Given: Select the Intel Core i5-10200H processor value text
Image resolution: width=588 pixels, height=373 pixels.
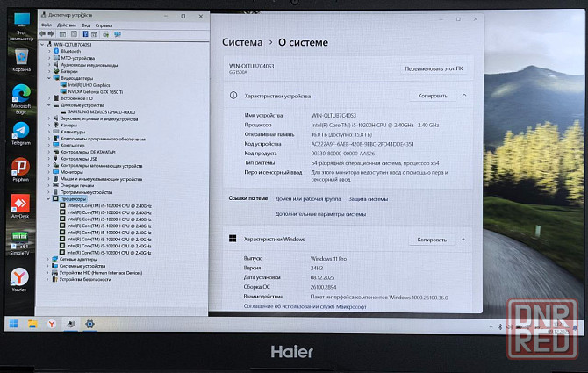Looking at the screenshot, I should [375, 125].
